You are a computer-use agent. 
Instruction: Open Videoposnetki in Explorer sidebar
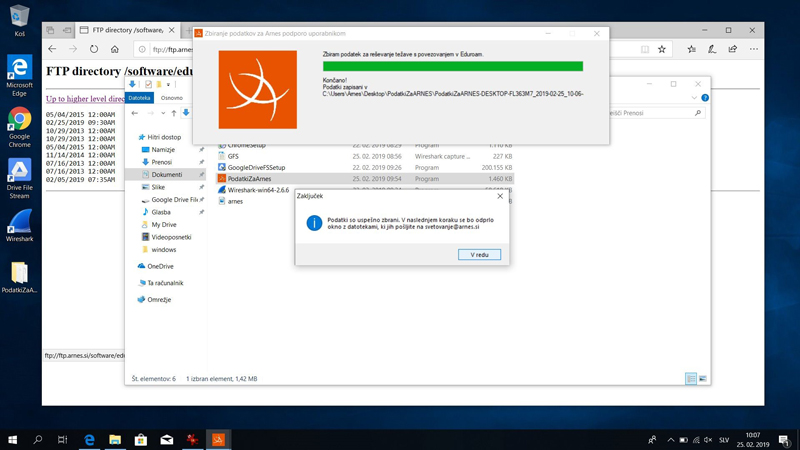(171, 237)
